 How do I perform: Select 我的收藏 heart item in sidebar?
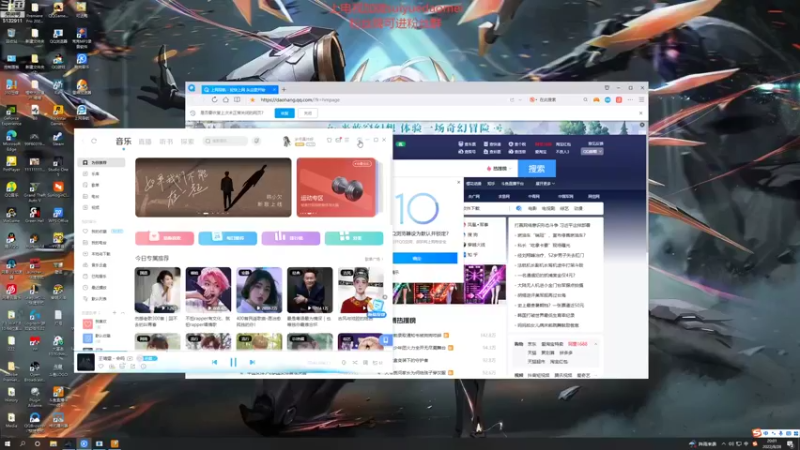(x=101, y=231)
